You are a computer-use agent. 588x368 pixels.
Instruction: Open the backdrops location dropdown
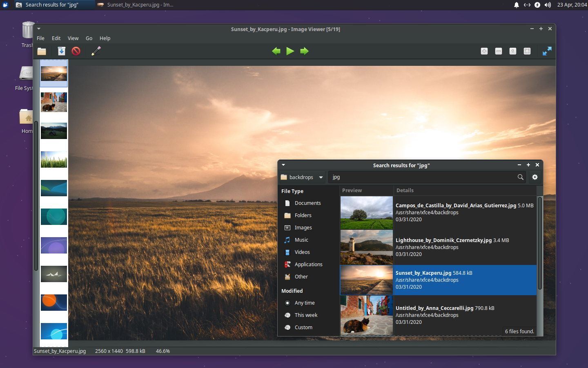click(x=302, y=177)
